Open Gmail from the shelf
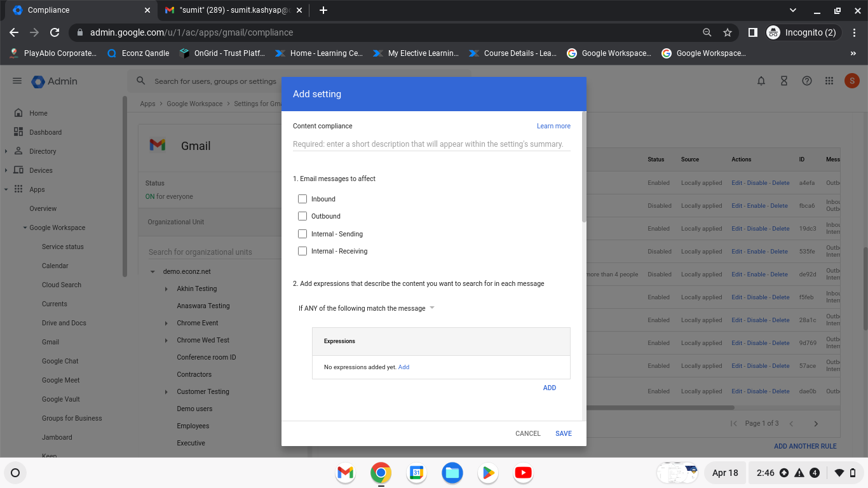This screenshot has width=868, height=488. click(345, 473)
